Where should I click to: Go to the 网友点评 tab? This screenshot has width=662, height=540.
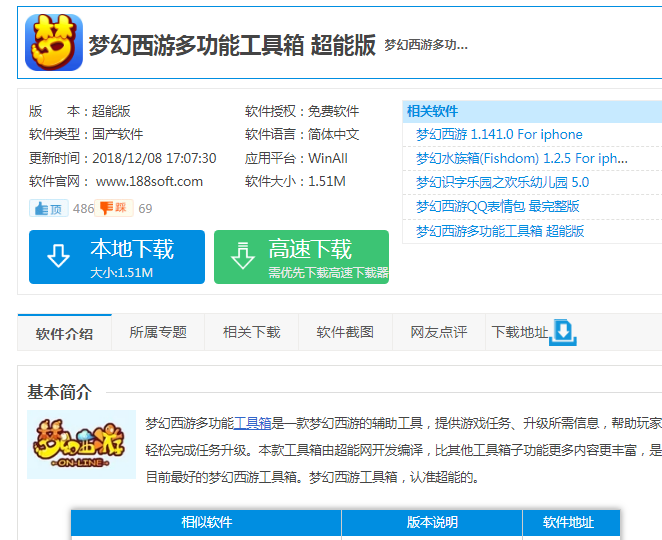439,332
